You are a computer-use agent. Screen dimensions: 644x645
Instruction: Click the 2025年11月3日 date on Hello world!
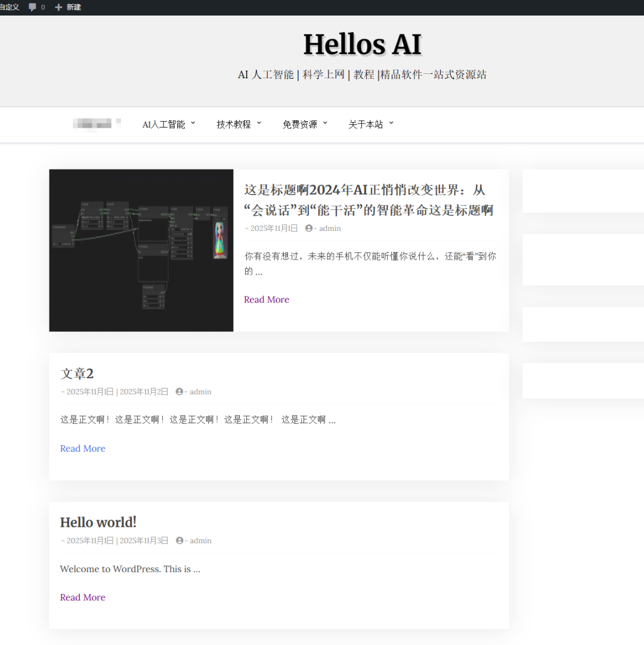[x=144, y=541]
